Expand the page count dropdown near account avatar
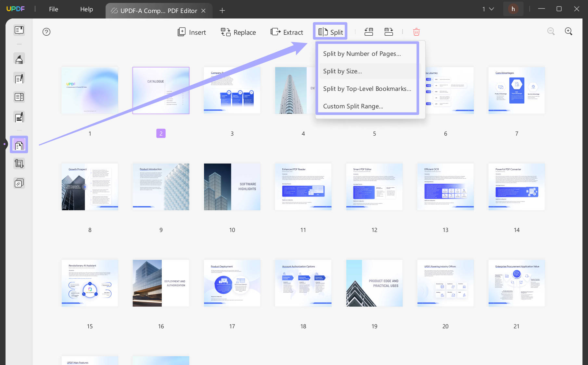Viewport: 588px width, 365px height. (x=488, y=9)
